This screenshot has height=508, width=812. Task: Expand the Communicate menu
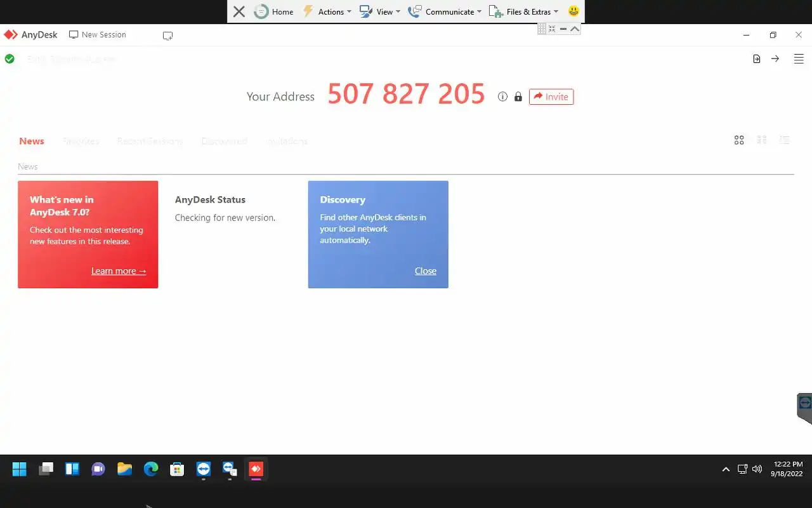[445, 11]
